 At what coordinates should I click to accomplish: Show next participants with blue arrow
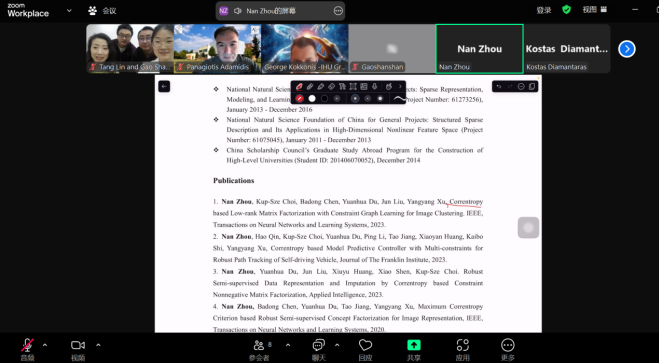click(x=627, y=49)
